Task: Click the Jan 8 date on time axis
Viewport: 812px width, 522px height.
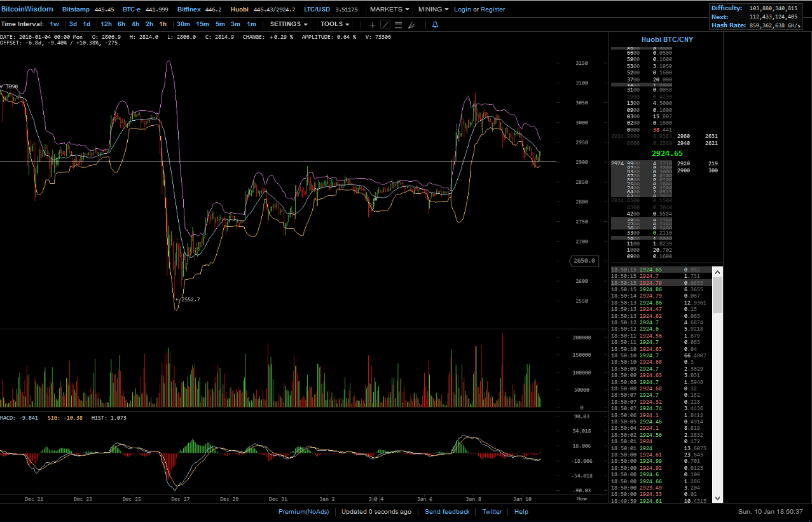Action: click(x=474, y=499)
